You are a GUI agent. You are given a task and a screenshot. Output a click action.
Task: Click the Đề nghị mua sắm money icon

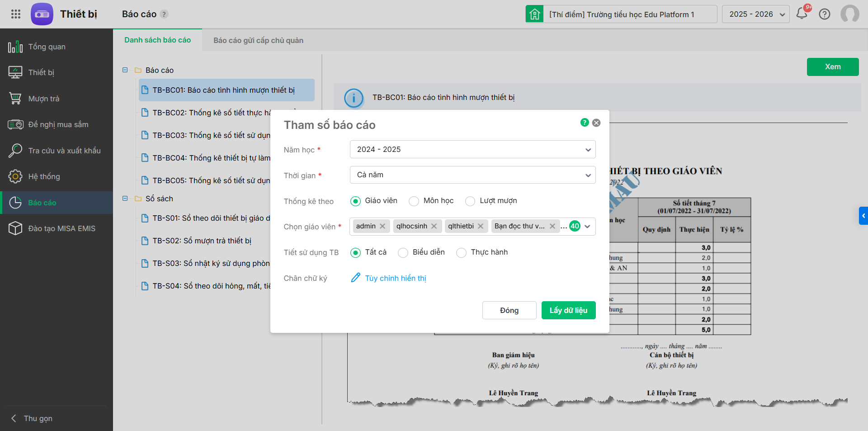point(15,124)
